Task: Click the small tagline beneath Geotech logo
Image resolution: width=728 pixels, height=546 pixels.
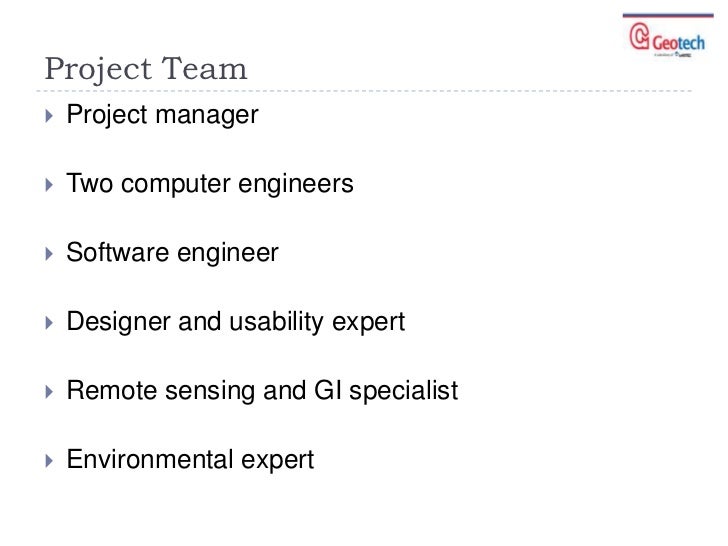Action: tap(673, 55)
